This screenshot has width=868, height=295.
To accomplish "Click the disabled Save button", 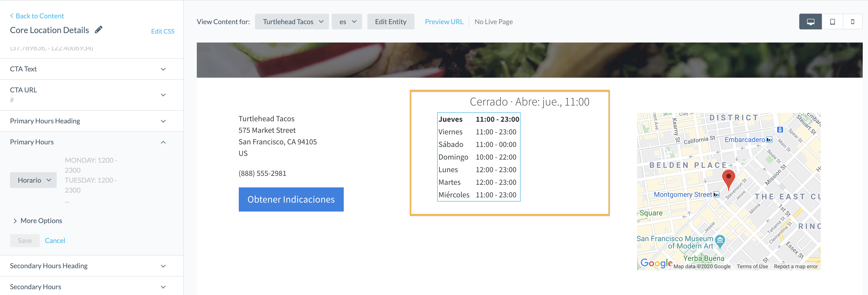I will click(x=25, y=240).
